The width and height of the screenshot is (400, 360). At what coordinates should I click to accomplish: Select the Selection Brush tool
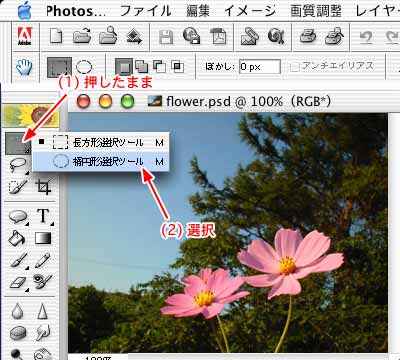click(x=18, y=187)
